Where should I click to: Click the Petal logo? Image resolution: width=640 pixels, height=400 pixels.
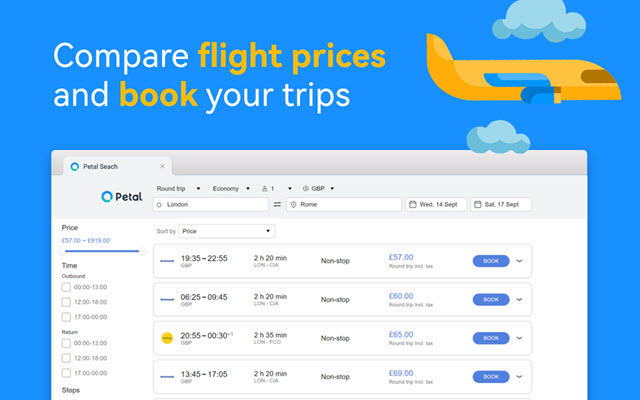coord(119,197)
